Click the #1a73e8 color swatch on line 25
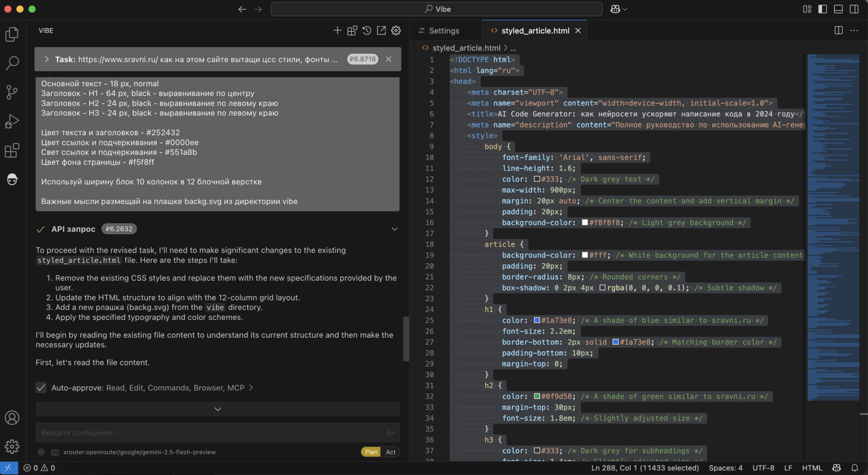 tap(537, 320)
